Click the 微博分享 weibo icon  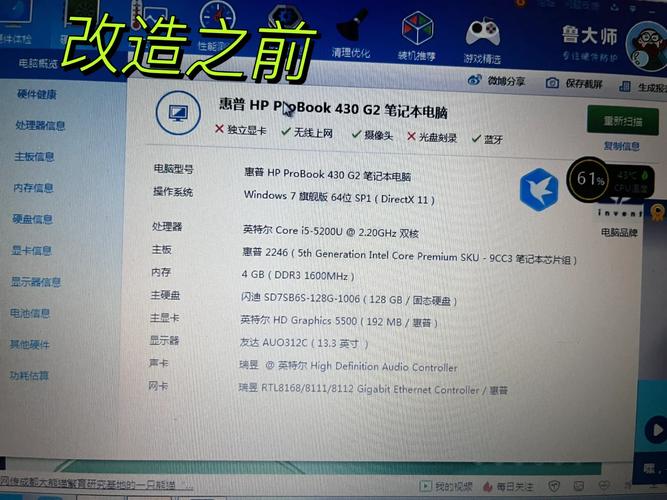474,80
